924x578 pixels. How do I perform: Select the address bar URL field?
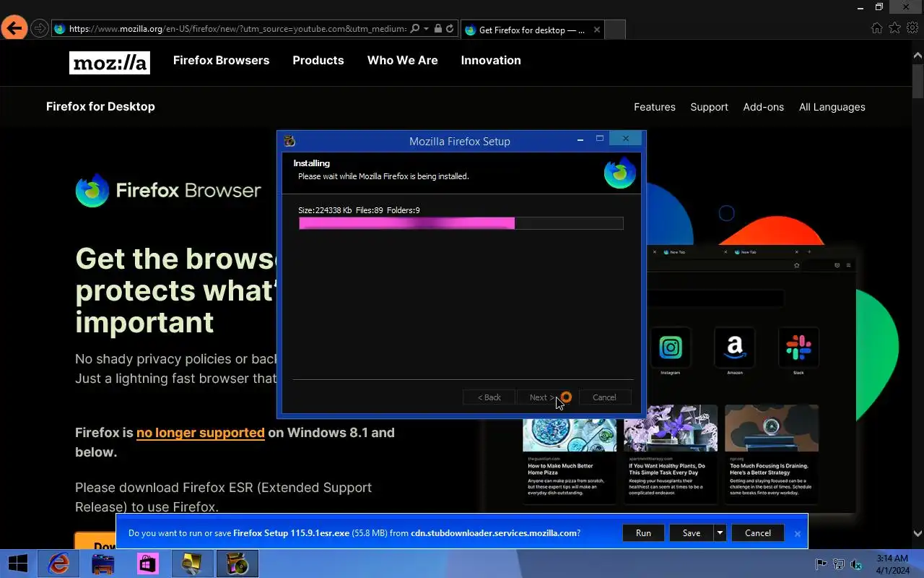click(x=237, y=29)
